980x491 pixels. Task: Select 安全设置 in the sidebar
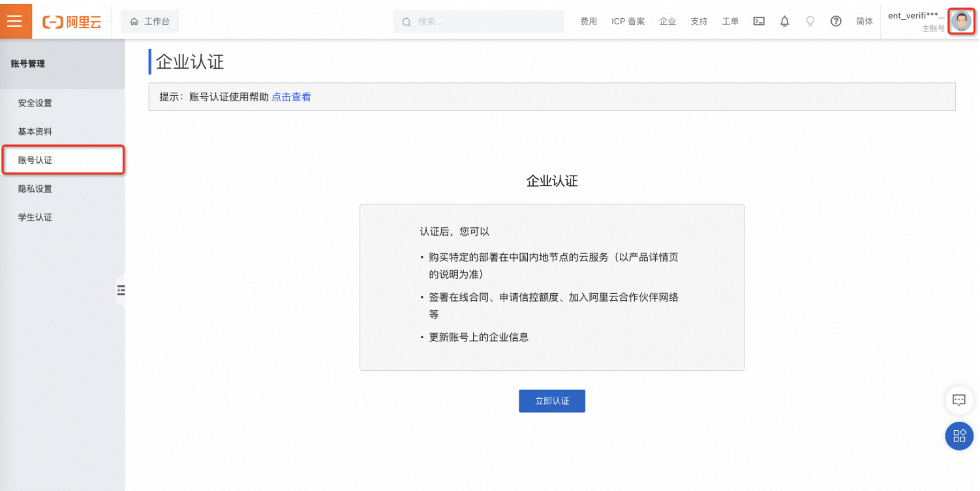(35, 103)
